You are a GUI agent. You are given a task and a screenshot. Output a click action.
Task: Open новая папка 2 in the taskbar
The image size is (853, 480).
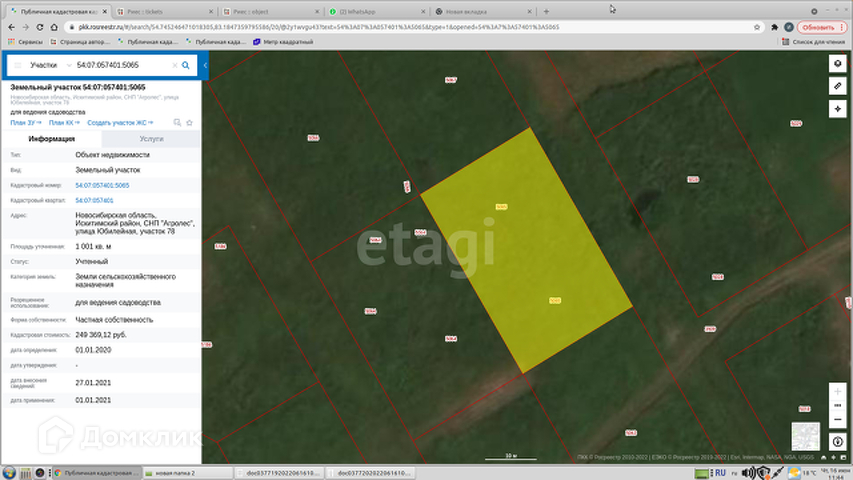187,473
